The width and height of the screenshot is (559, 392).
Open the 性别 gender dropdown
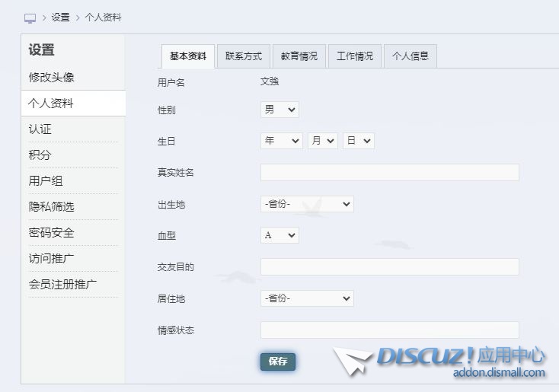tap(279, 110)
